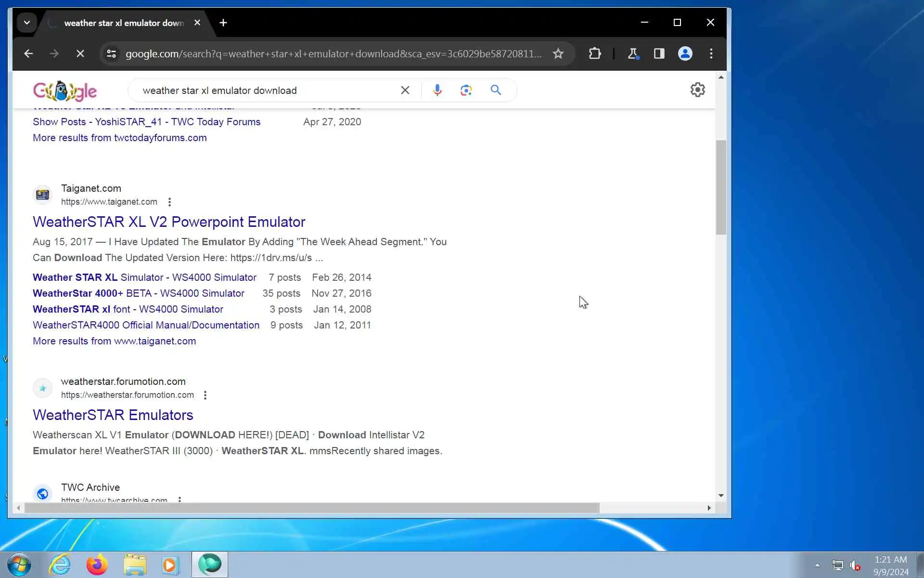924x578 pixels.
Task: Open Google Lens image search icon
Action: [x=466, y=90]
